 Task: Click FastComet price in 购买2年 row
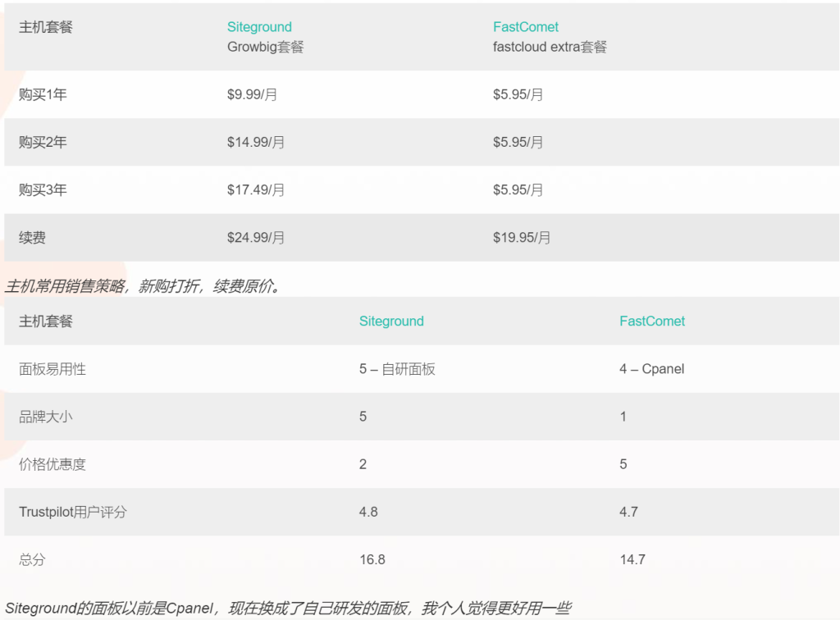coord(518,143)
